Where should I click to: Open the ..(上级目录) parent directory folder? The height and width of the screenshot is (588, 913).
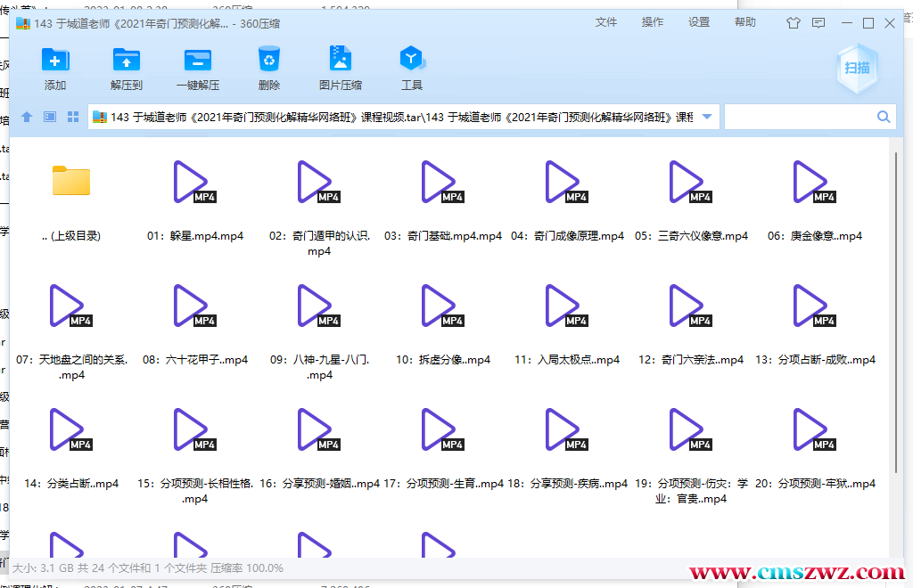pyautogui.click(x=70, y=181)
